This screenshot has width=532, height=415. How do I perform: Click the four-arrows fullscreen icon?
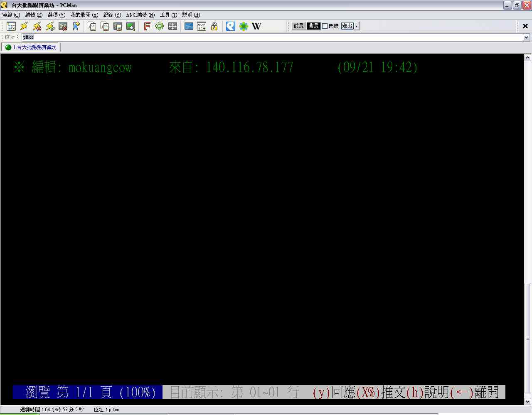(x=172, y=26)
